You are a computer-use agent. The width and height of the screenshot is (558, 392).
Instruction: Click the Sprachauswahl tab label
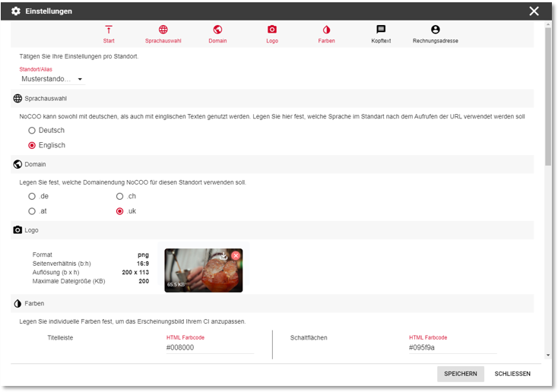pos(163,41)
